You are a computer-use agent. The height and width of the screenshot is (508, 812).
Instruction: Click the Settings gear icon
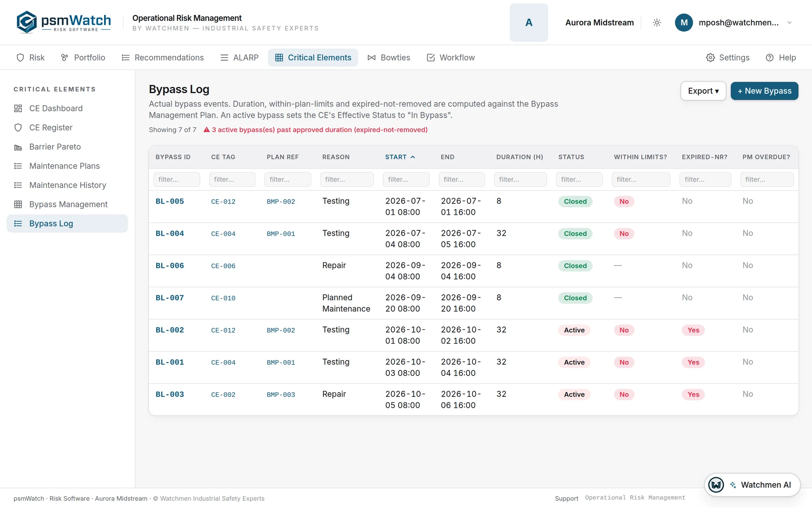(x=710, y=58)
